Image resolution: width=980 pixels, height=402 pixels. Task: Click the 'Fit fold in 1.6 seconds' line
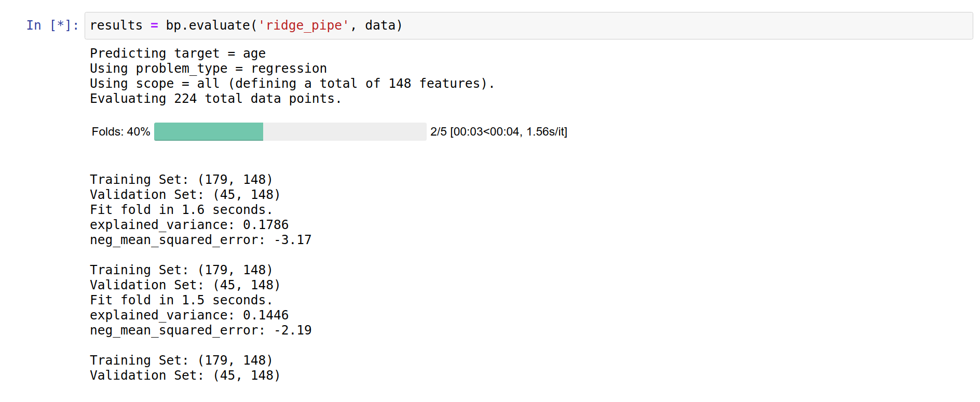(x=181, y=210)
